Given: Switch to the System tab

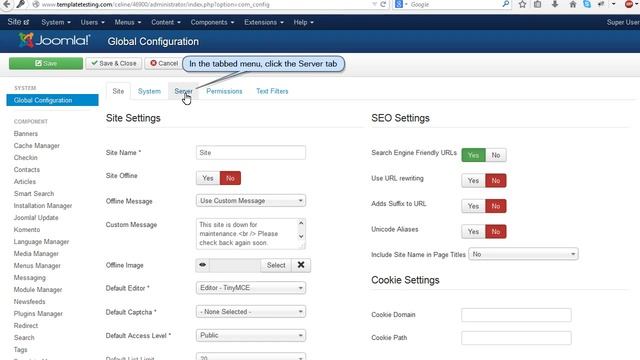Looking at the screenshot, I should (x=149, y=91).
